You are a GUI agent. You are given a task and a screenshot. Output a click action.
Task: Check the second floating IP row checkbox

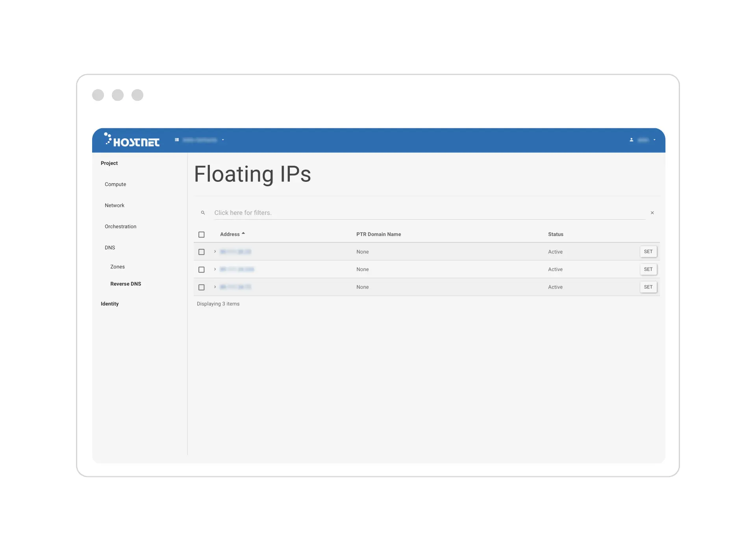coord(201,270)
